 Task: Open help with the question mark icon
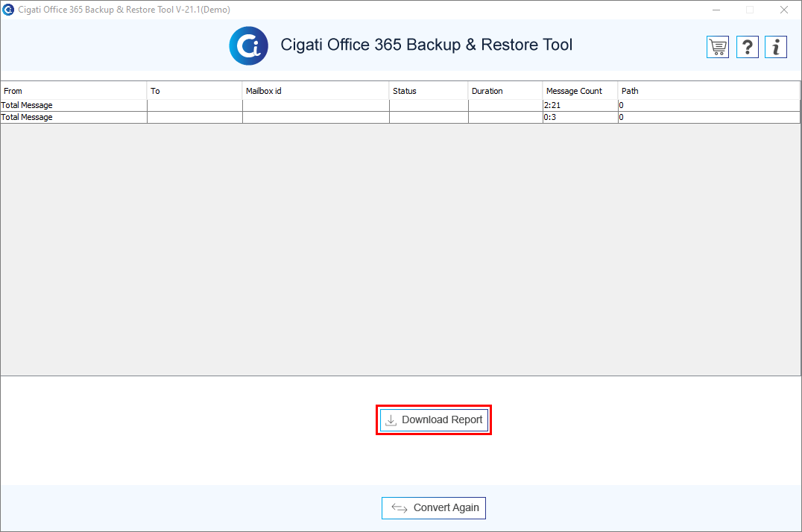[x=748, y=47]
